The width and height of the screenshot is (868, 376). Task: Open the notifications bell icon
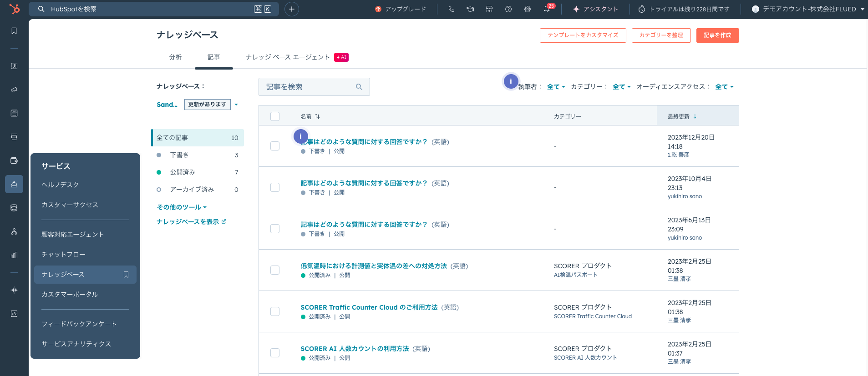(546, 9)
